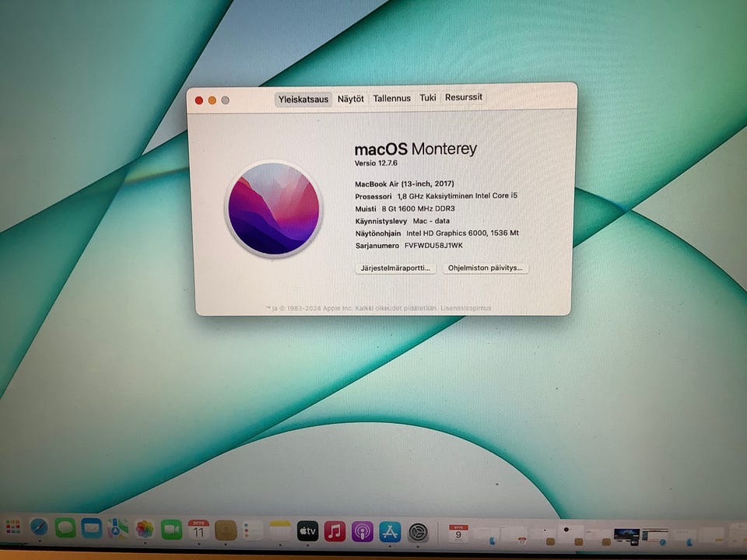Open the Music app in the Dock
Screen dimensions: 747x560
click(335, 531)
